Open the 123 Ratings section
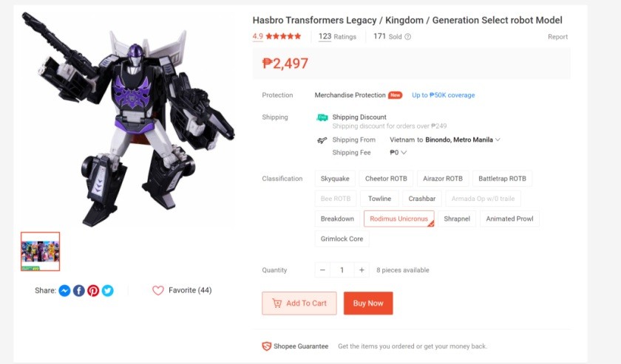 pos(337,37)
